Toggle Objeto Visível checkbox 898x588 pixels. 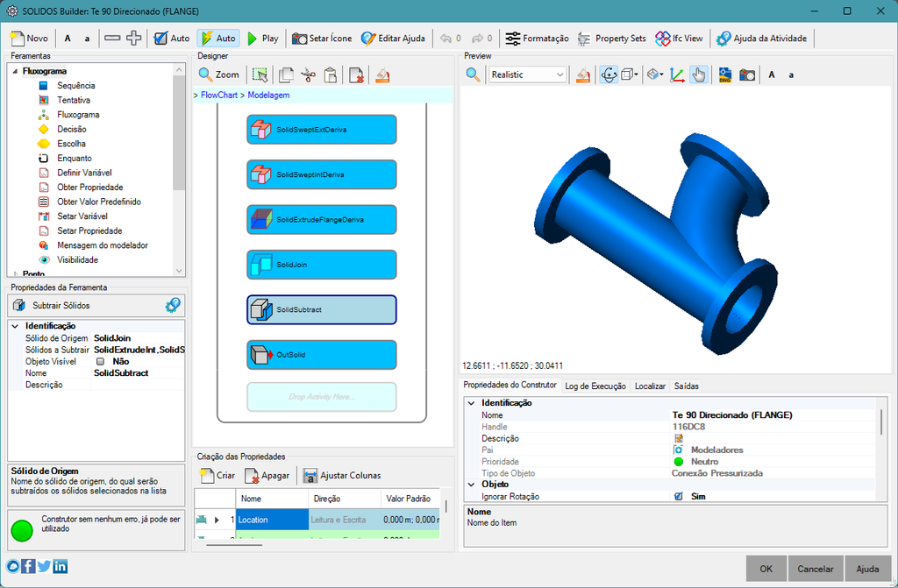(x=100, y=361)
